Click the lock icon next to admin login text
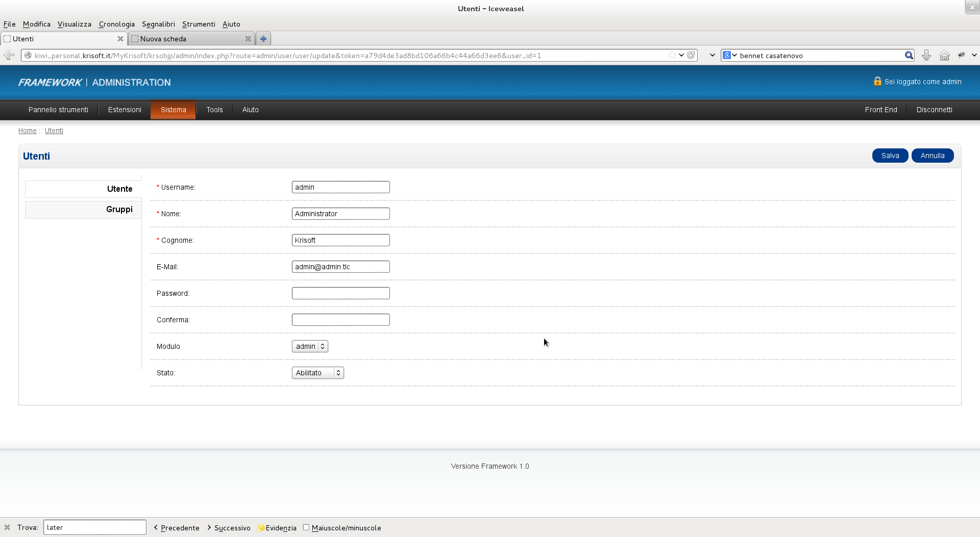Viewport: 980px width, 537px height. click(877, 81)
